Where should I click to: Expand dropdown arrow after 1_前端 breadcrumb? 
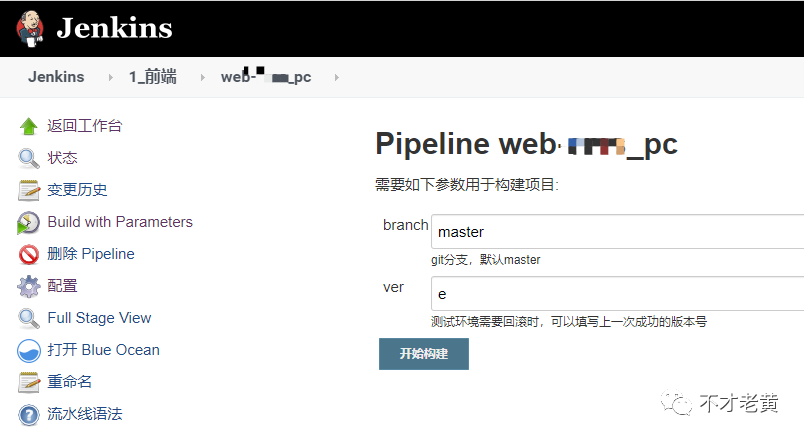point(203,77)
